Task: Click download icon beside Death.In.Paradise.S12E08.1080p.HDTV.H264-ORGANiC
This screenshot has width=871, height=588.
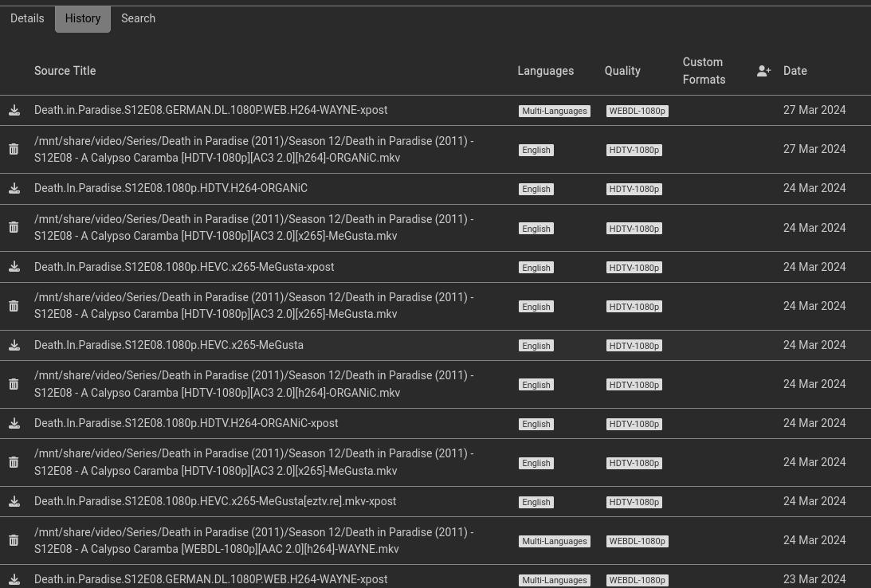Action: click(14, 189)
